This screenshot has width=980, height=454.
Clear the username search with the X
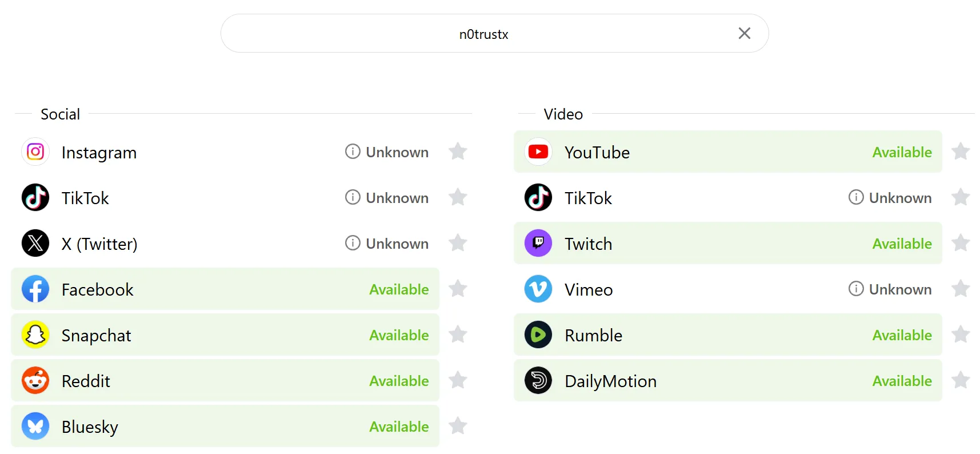click(744, 33)
